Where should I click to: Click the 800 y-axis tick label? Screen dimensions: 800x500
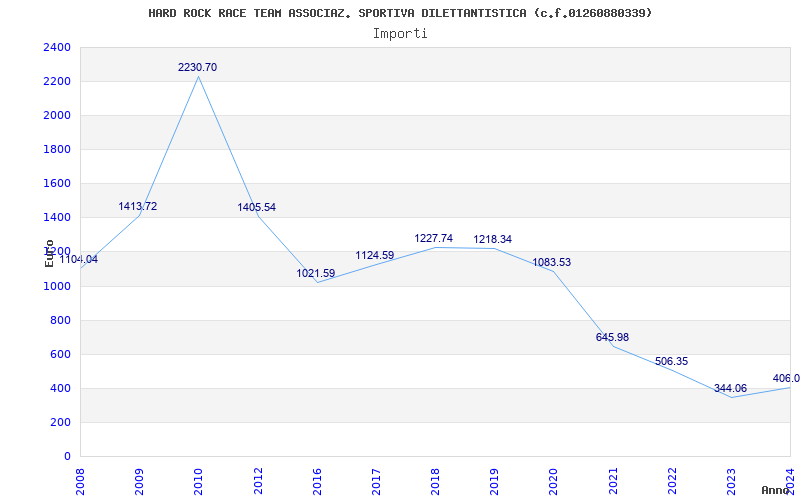[x=61, y=320]
